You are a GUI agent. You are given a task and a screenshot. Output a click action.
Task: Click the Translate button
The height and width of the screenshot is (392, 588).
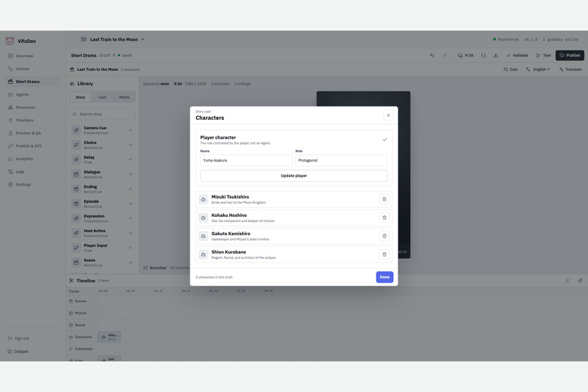coord(570,69)
